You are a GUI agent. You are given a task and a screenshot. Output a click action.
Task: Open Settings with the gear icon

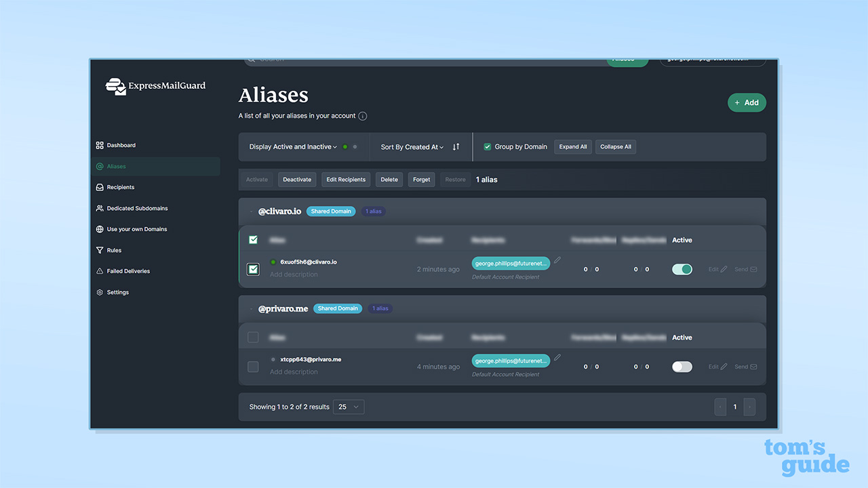(x=98, y=292)
